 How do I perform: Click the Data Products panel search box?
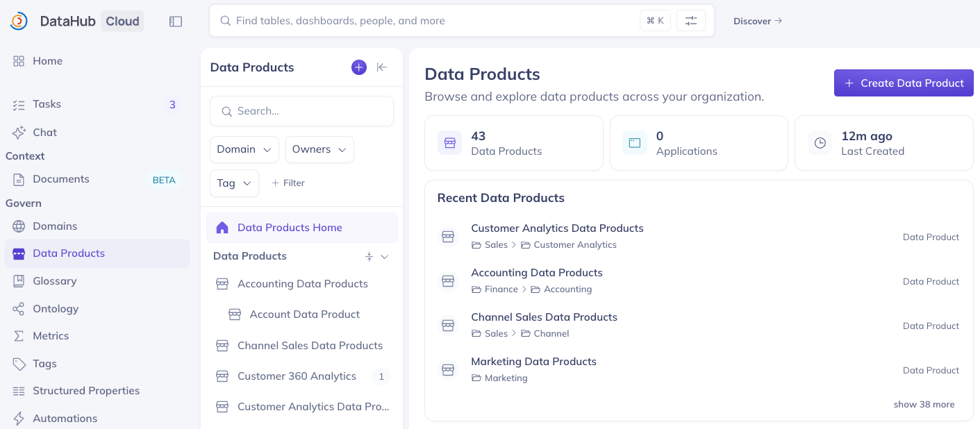pyautogui.click(x=301, y=111)
